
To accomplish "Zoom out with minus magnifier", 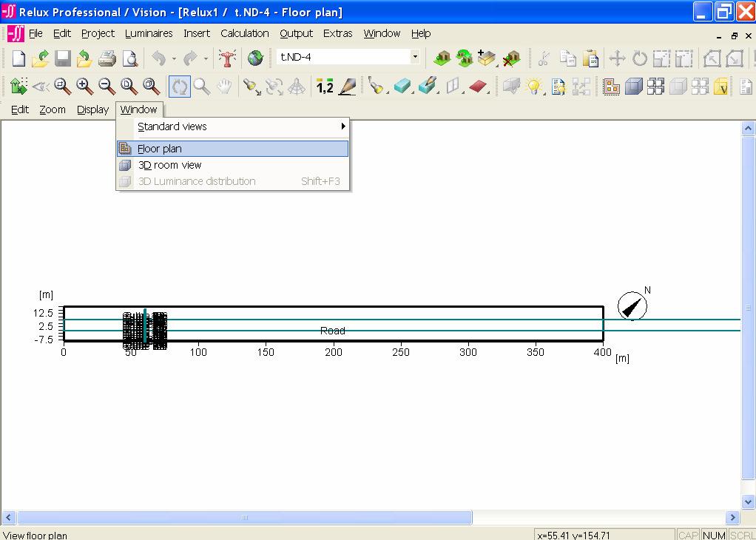I will [107, 87].
